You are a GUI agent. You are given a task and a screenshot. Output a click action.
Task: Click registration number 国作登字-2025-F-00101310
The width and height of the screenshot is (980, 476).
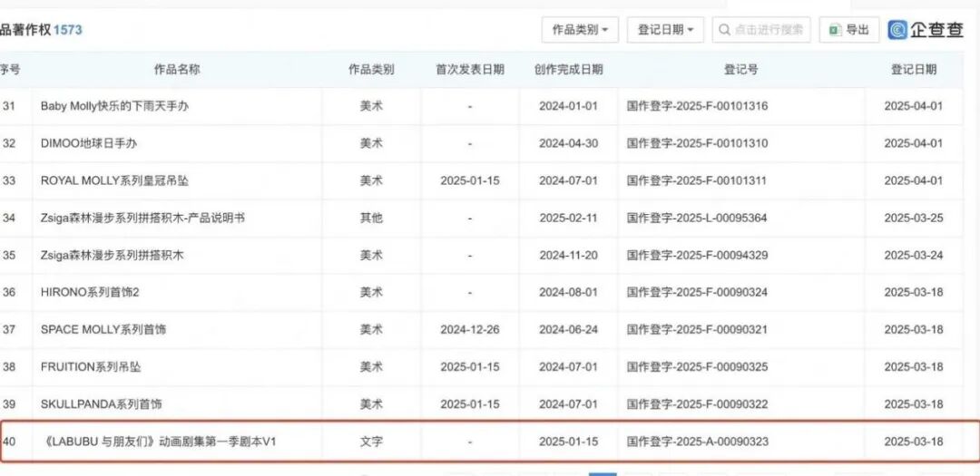click(x=697, y=143)
